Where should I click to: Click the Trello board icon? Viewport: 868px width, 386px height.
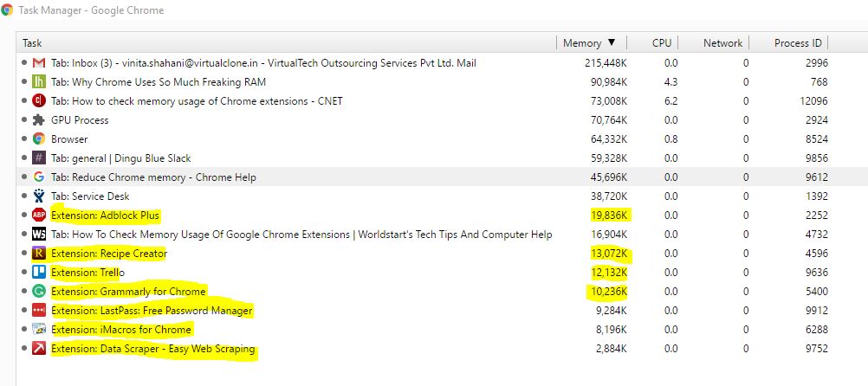pyautogui.click(x=39, y=272)
